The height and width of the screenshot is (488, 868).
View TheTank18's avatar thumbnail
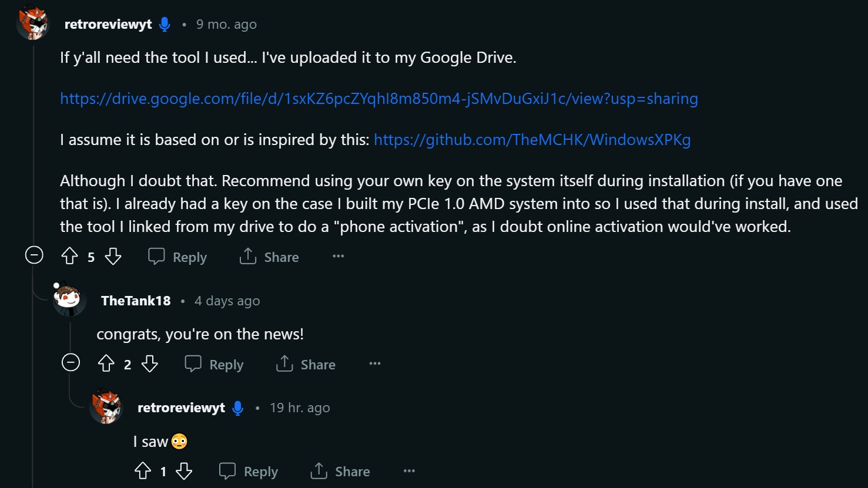coord(68,299)
